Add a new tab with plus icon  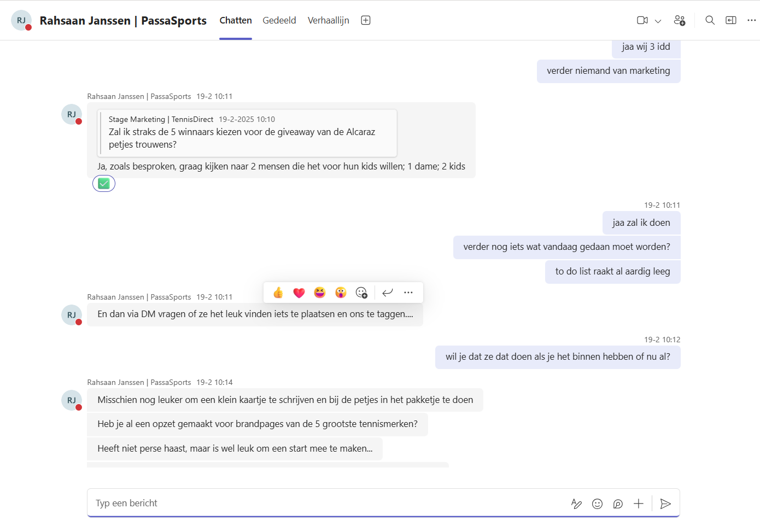[366, 20]
